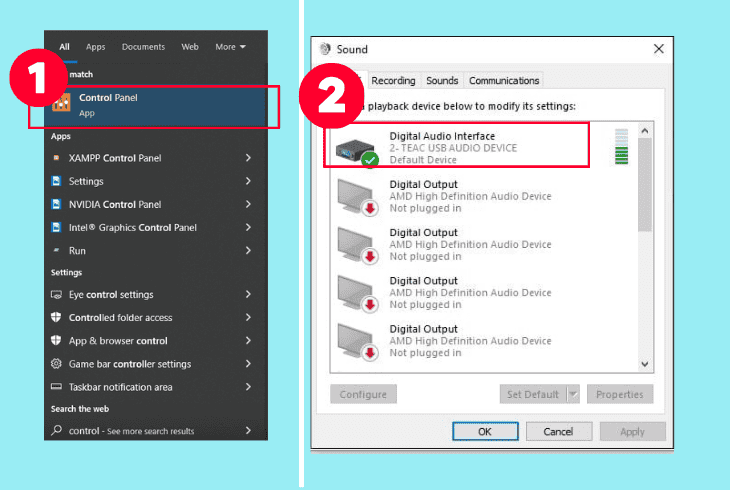Click the TEAC USB audio device icon
730x490 pixels.
[357, 151]
